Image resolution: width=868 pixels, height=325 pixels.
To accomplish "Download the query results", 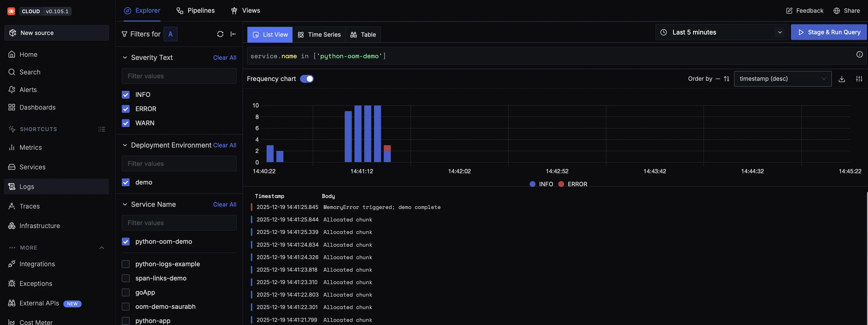I will (842, 79).
